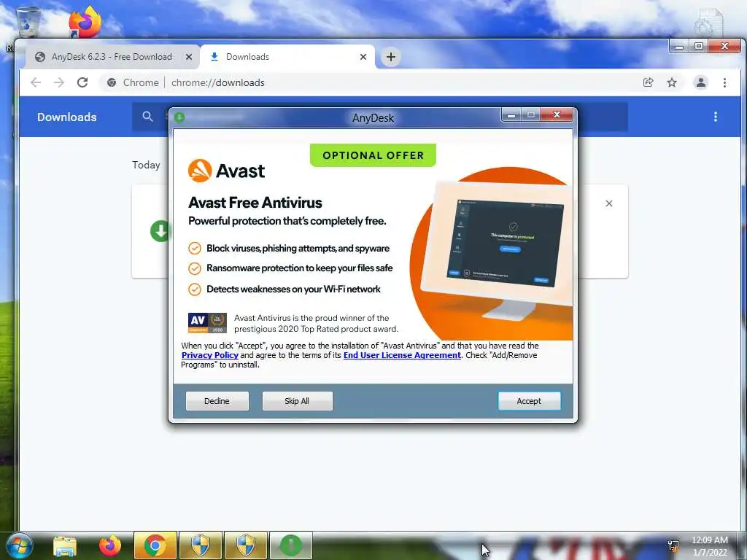The image size is (747, 560).
Task: Go back in Chrome
Action: 36,82
